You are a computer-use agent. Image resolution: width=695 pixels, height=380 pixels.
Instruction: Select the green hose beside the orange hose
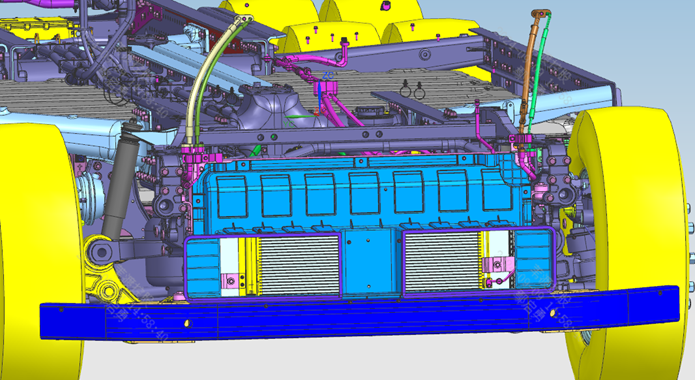point(538,73)
